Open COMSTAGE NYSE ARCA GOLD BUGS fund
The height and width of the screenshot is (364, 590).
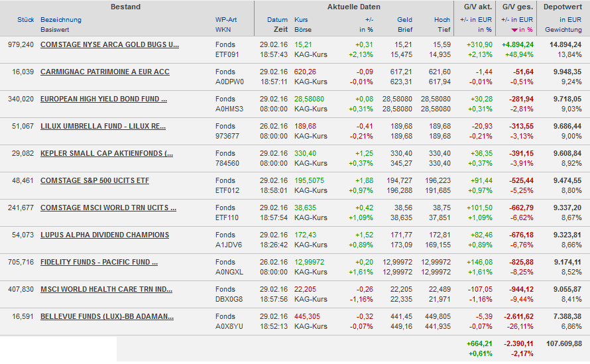coord(109,44)
